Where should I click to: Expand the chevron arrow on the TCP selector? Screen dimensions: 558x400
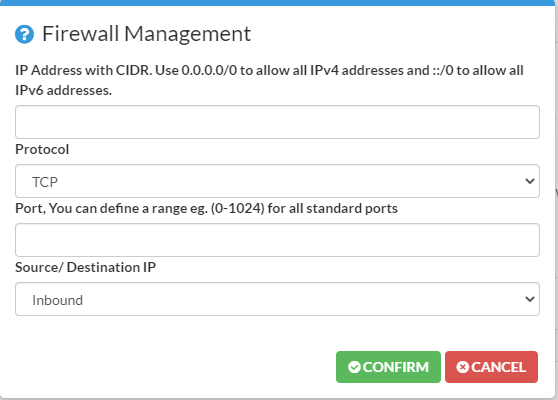pos(530,181)
